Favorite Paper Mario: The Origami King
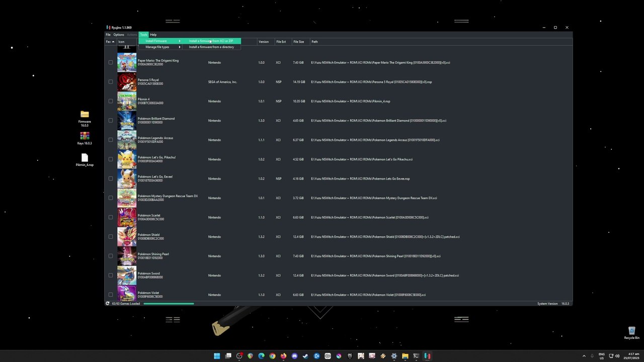This screenshot has height=362, width=644. tap(111, 62)
